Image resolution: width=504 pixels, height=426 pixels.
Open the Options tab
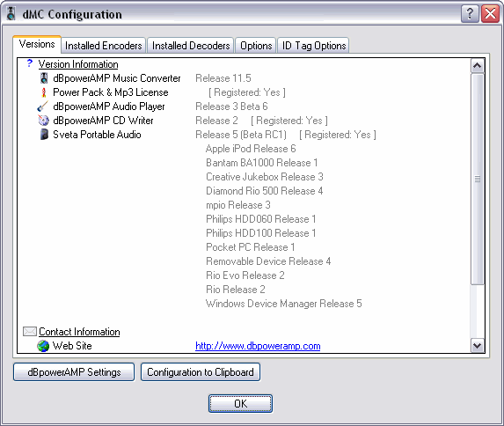[256, 46]
